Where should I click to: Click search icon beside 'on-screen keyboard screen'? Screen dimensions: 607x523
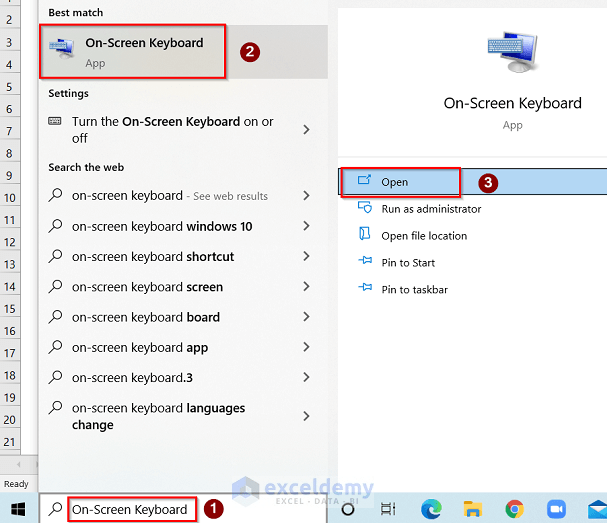pyautogui.click(x=55, y=286)
